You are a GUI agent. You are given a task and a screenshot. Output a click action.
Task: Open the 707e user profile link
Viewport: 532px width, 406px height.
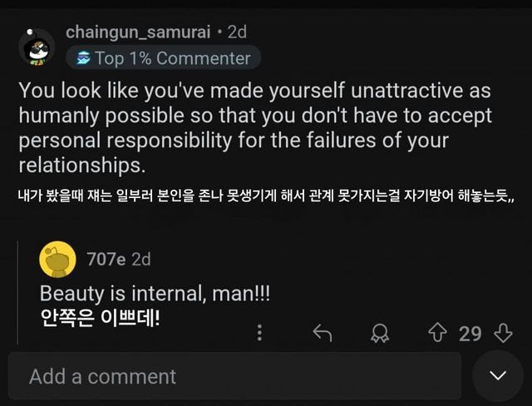(x=106, y=259)
